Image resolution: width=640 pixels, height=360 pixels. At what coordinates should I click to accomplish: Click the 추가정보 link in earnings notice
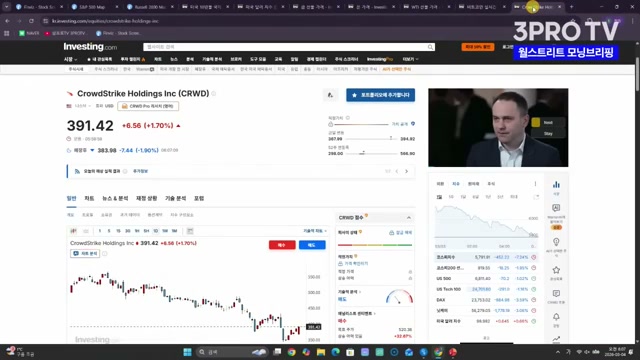point(140,171)
